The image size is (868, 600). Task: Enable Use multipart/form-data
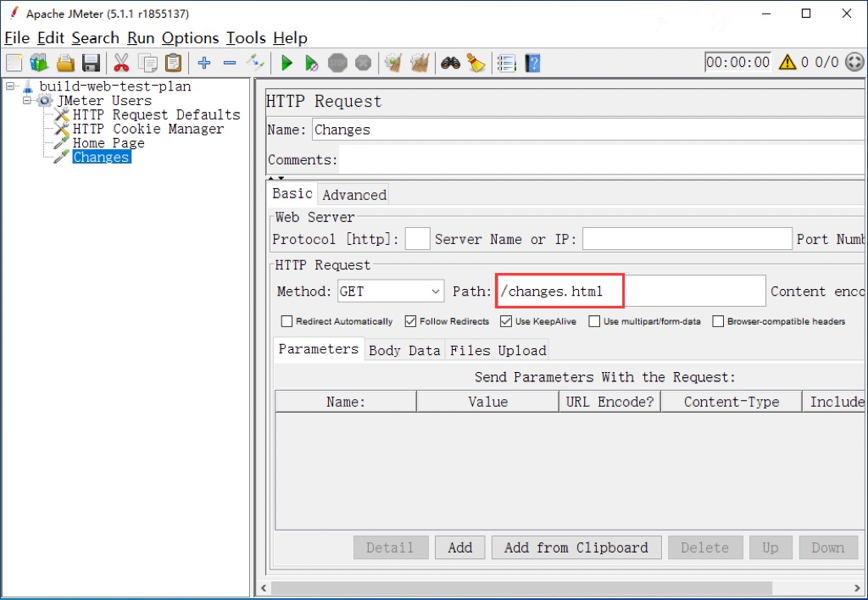click(x=594, y=321)
